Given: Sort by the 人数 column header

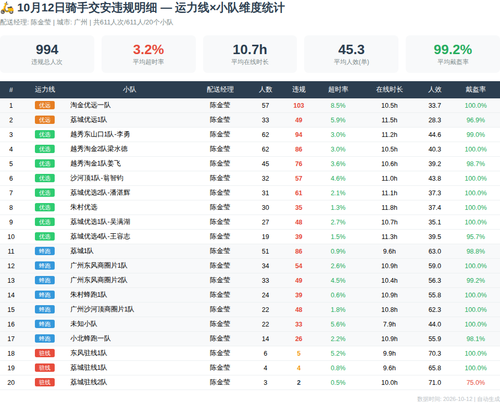Looking at the screenshot, I should coord(265,89).
